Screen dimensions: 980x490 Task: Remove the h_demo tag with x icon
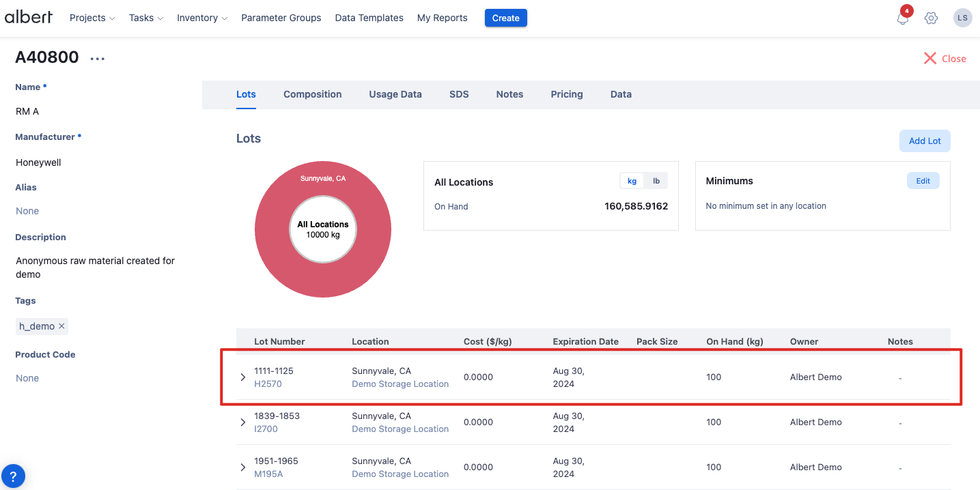click(61, 326)
